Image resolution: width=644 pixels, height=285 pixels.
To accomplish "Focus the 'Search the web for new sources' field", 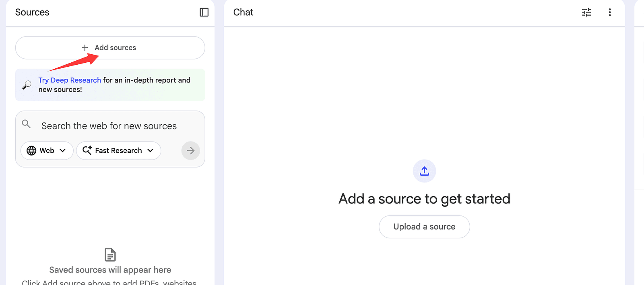I will click(109, 126).
